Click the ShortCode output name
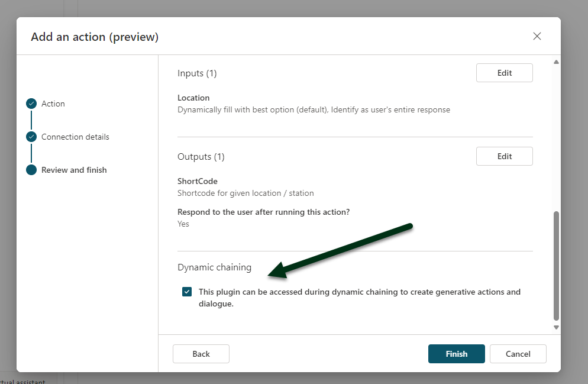Image resolution: width=588 pixels, height=384 pixels. pos(197,181)
